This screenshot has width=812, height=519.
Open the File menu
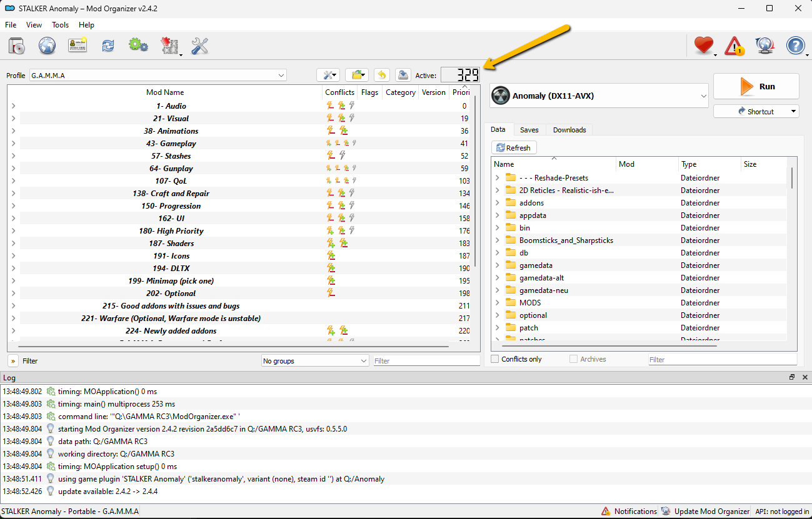pos(11,25)
